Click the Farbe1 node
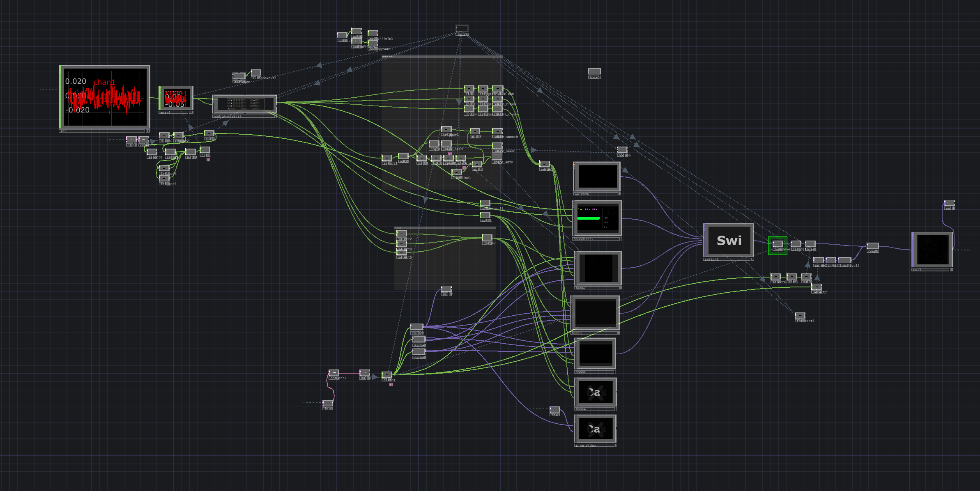 coord(417,327)
